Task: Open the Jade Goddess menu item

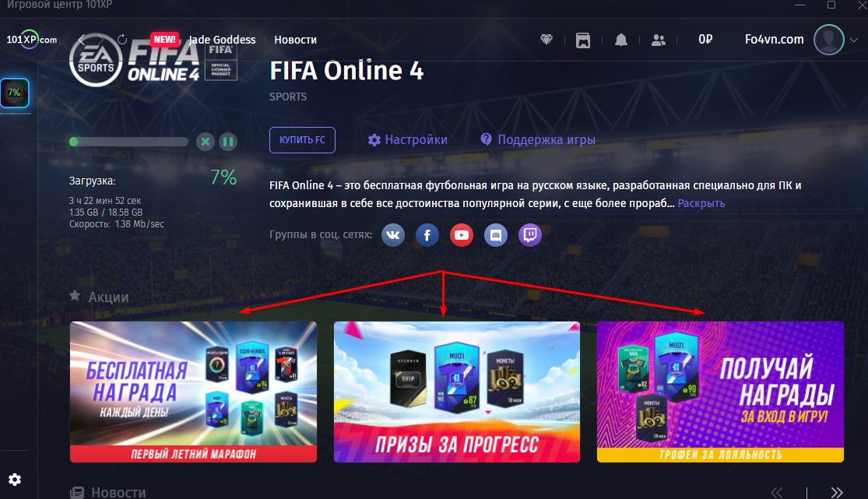Action: [222, 40]
